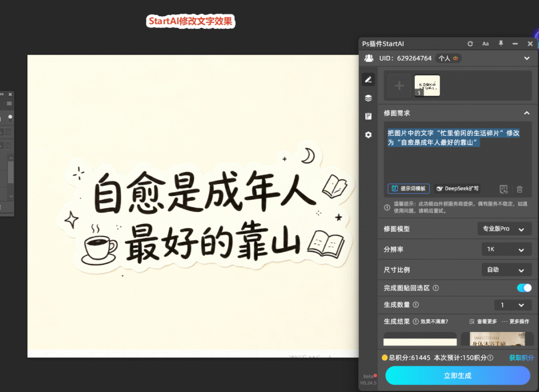Open the 修图模型 专业版Pro dropdown
539x392 pixels.
[x=504, y=229]
